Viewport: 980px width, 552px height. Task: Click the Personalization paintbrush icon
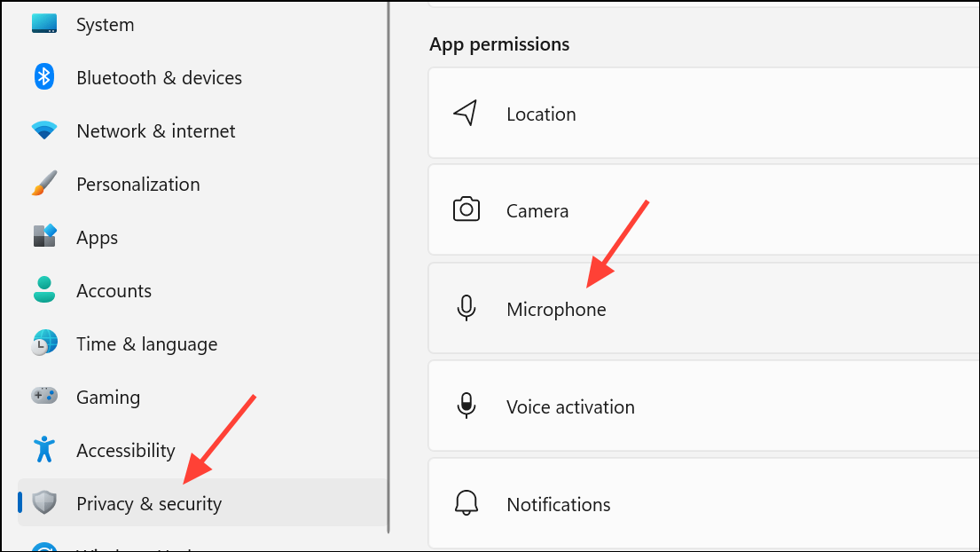(x=44, y=184)
